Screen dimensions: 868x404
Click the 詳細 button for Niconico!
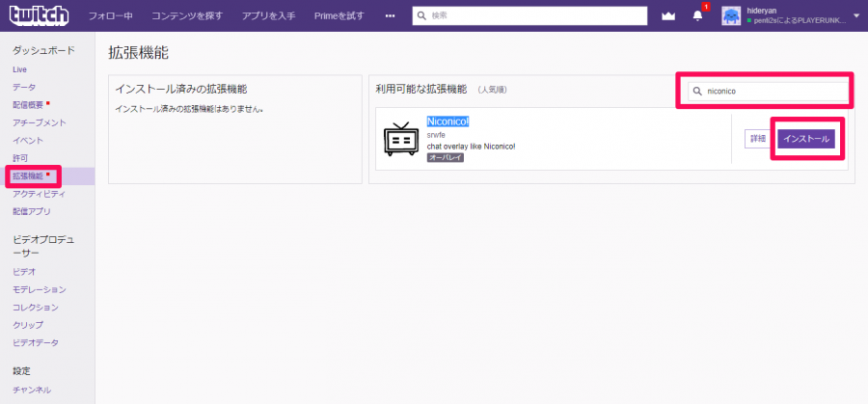click(758, 139)
